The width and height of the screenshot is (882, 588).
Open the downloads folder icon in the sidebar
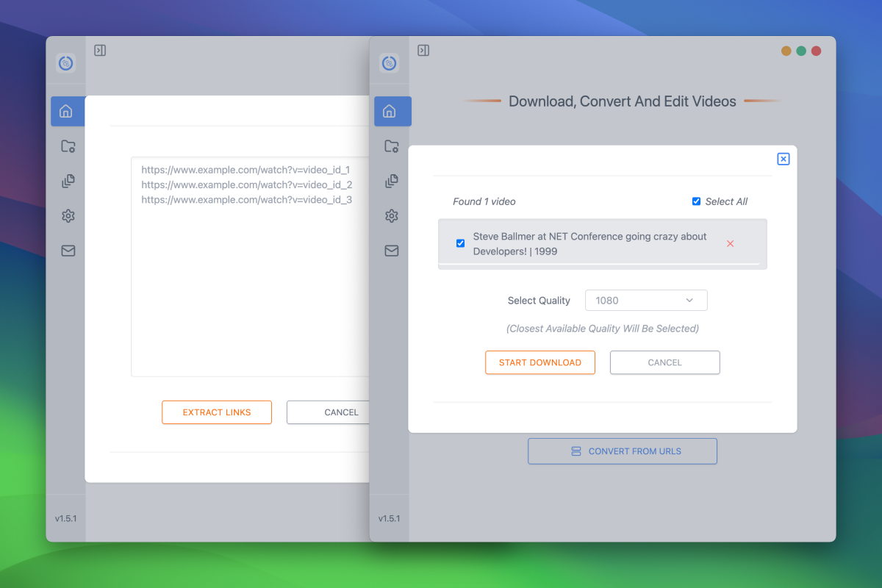click(x=392, y=146)
